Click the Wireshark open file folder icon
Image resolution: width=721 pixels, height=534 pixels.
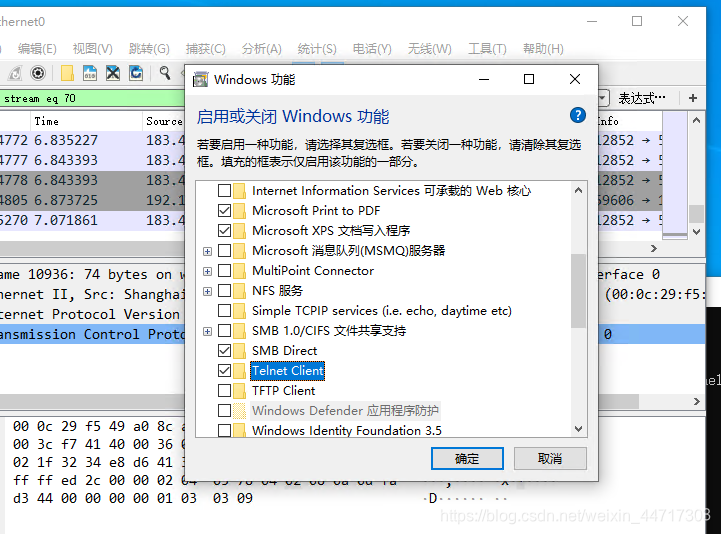coord(67,73)
